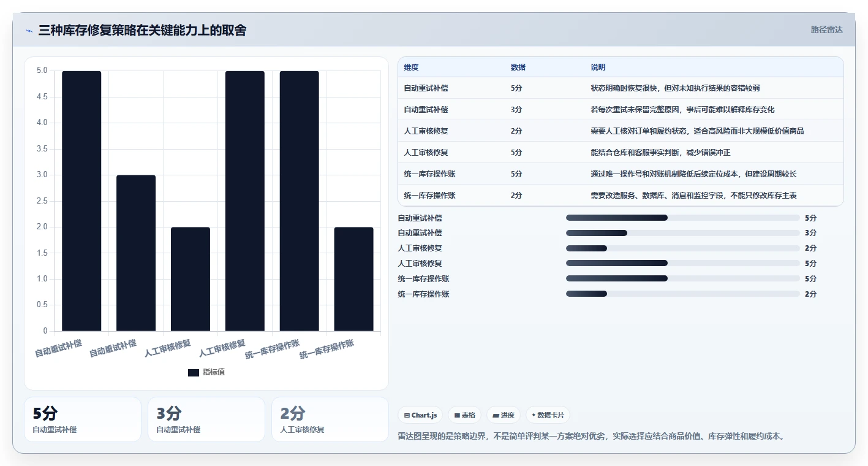Click the 统一库存操作账 progress bar showing 5分

coord(683,279)
